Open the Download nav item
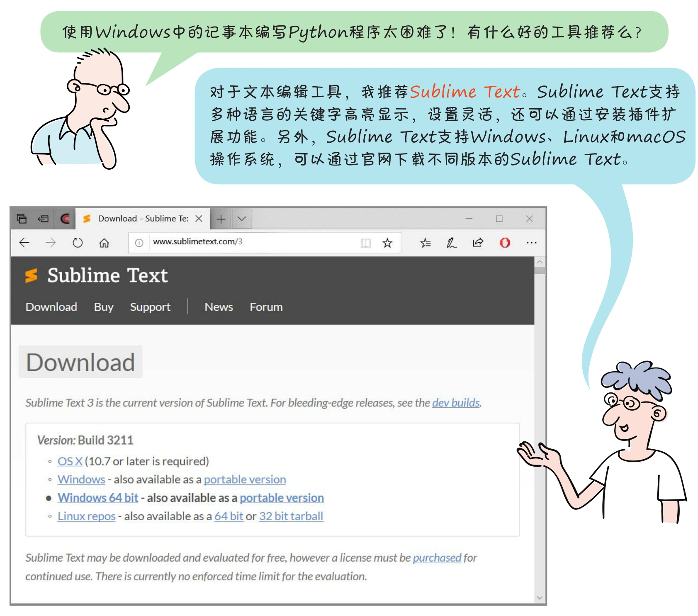The width and height of the screenshot is (698, 616). pos(51,307)
